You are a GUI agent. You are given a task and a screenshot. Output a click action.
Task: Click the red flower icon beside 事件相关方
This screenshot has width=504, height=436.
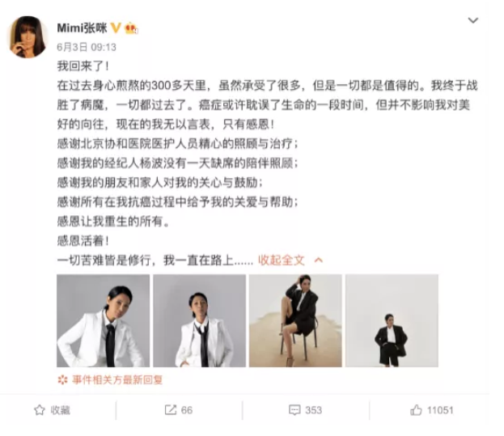coord(62,380)
